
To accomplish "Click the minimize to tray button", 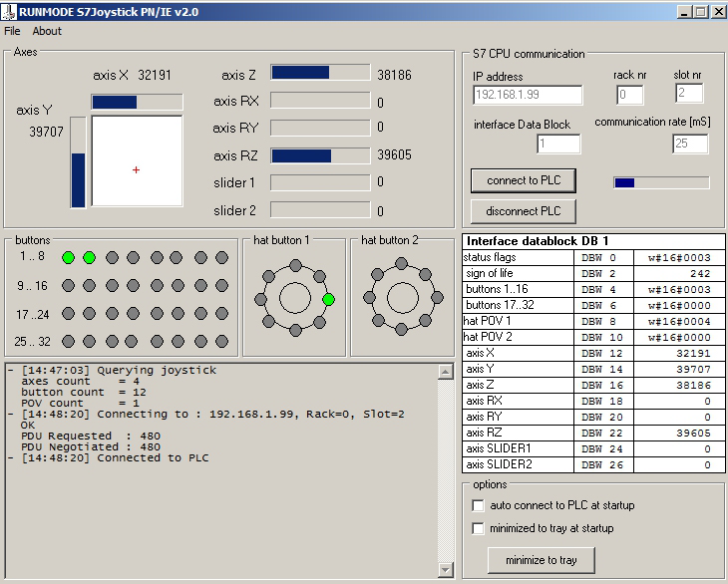I will pyautogui.click(x=541, y=560).
